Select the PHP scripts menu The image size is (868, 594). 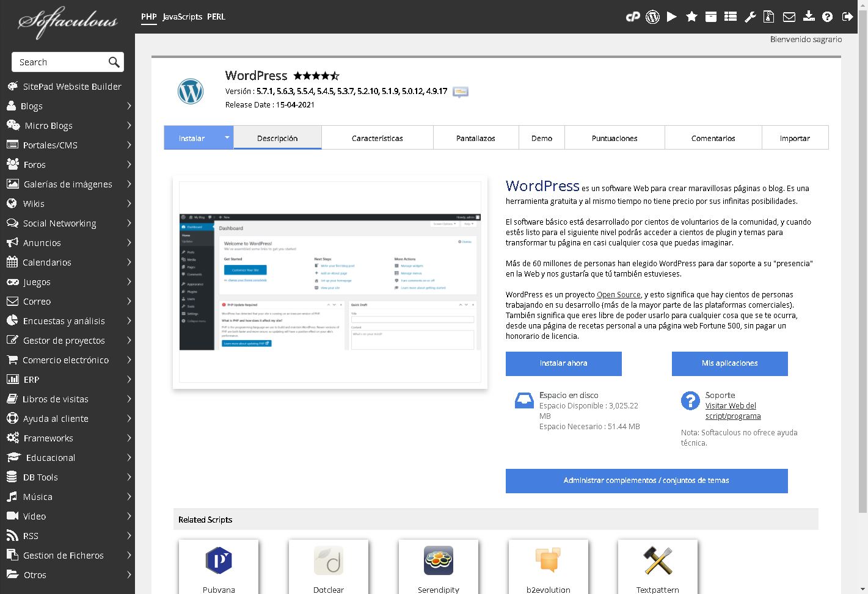tap(149, 16)
